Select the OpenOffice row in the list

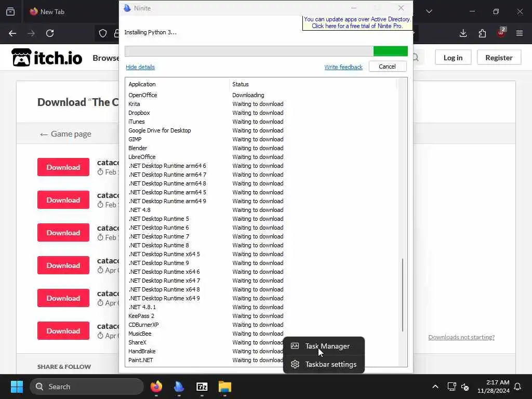point(261,95)
